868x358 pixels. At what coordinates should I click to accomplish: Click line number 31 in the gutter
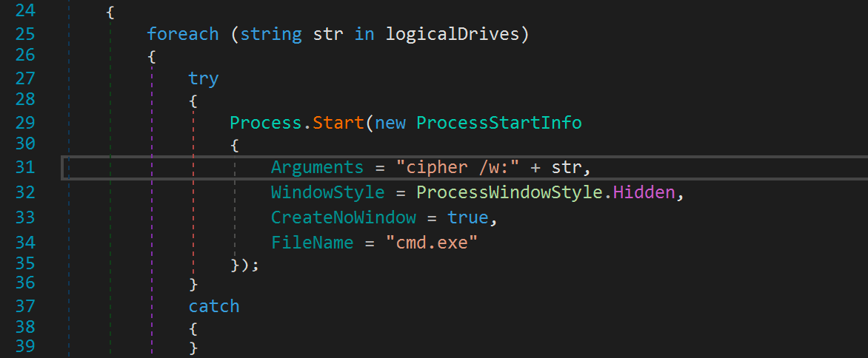pos(24,167)
